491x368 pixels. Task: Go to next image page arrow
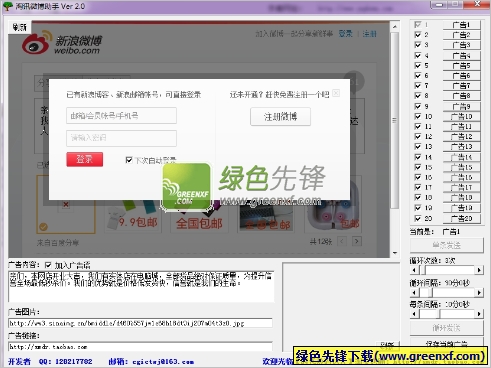pyautogui.click(x=357, y=241)
